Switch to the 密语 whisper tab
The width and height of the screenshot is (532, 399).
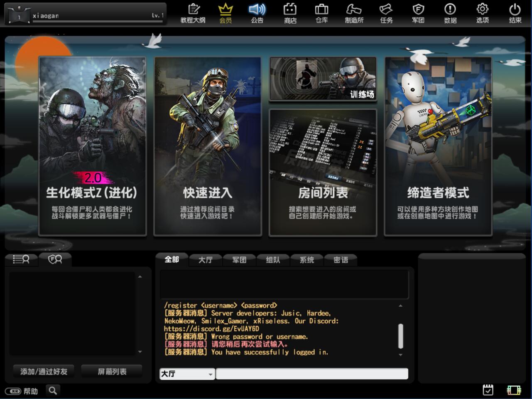point(341,260)
